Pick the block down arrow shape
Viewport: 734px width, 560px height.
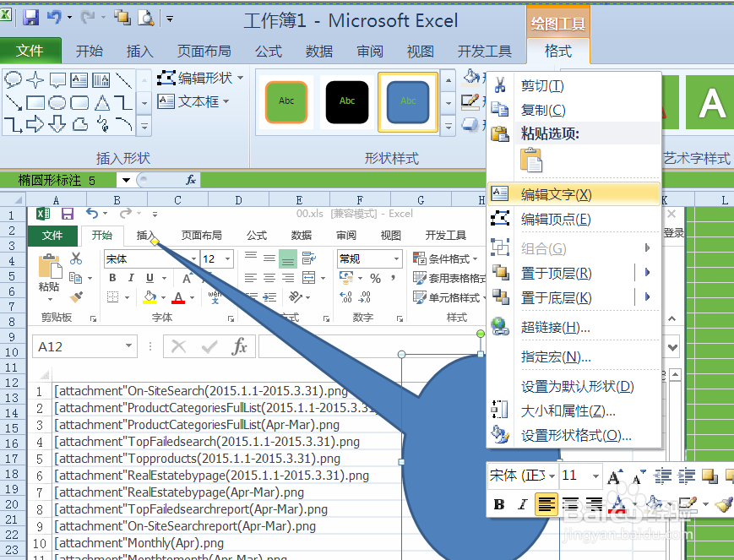57,124
